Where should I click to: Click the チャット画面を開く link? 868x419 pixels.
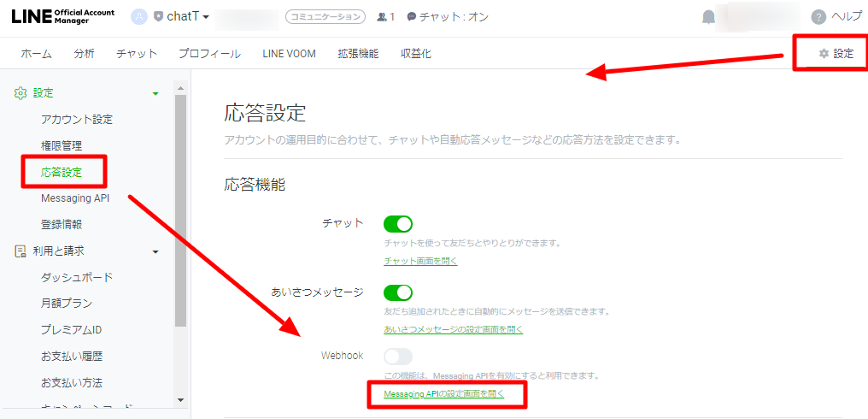coord(420,261)
